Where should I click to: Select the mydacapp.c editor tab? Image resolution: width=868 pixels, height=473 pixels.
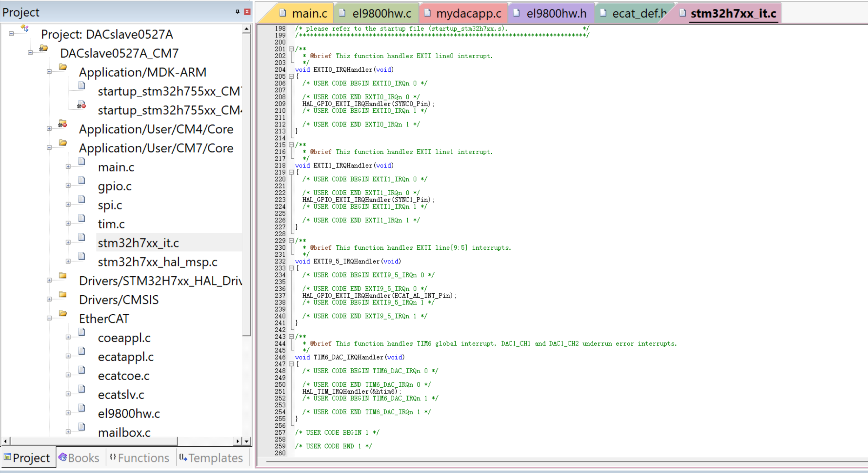point(463,13)
